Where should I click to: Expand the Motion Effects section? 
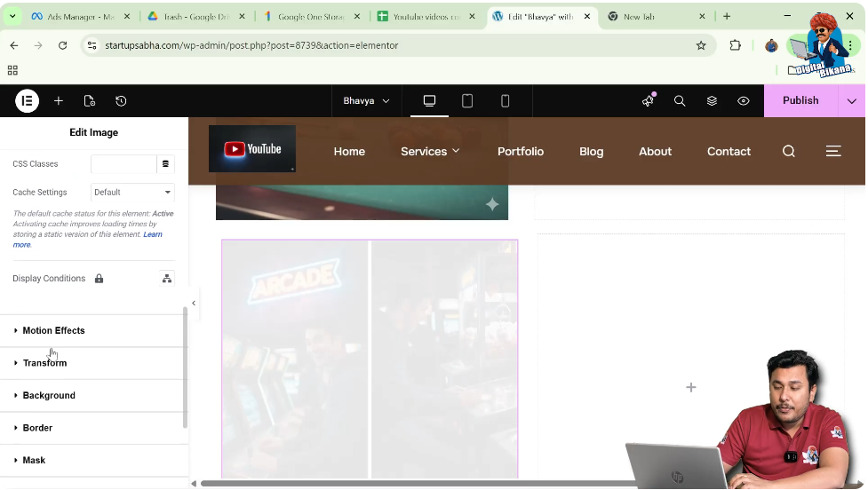[53, 331]
